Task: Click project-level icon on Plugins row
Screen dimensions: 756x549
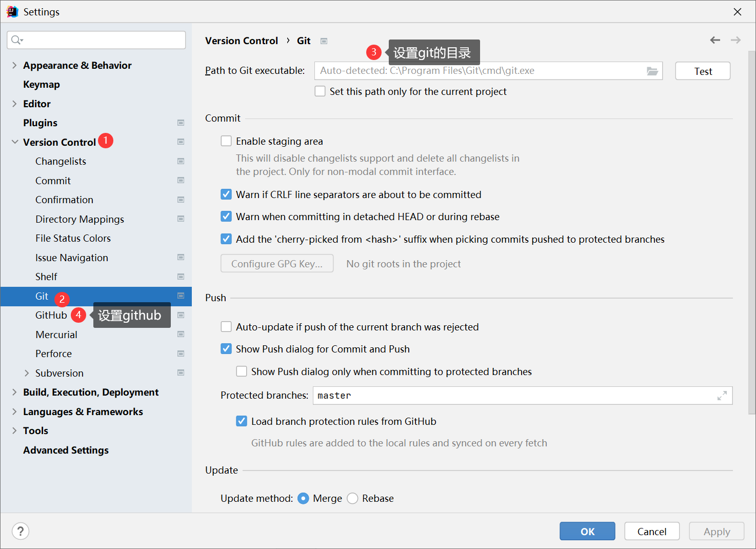Action: 181,123
